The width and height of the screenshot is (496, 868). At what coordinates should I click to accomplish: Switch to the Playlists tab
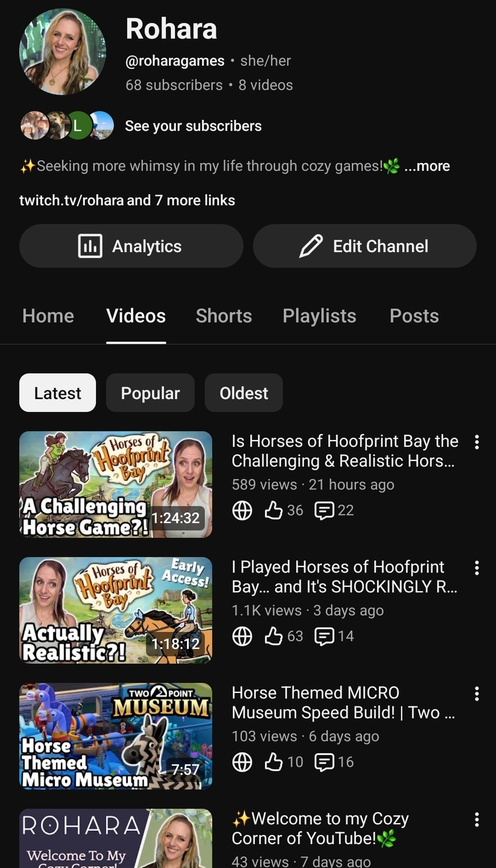[319, 316]
